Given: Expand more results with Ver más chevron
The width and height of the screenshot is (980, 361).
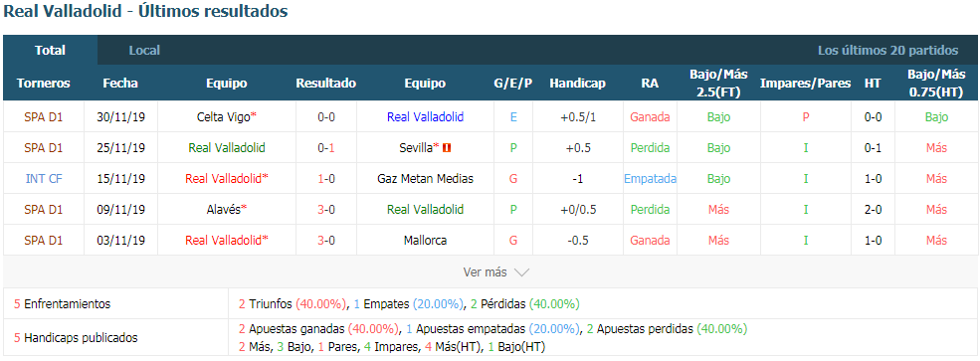Looking at the screenshot, I should coord(521,272).
